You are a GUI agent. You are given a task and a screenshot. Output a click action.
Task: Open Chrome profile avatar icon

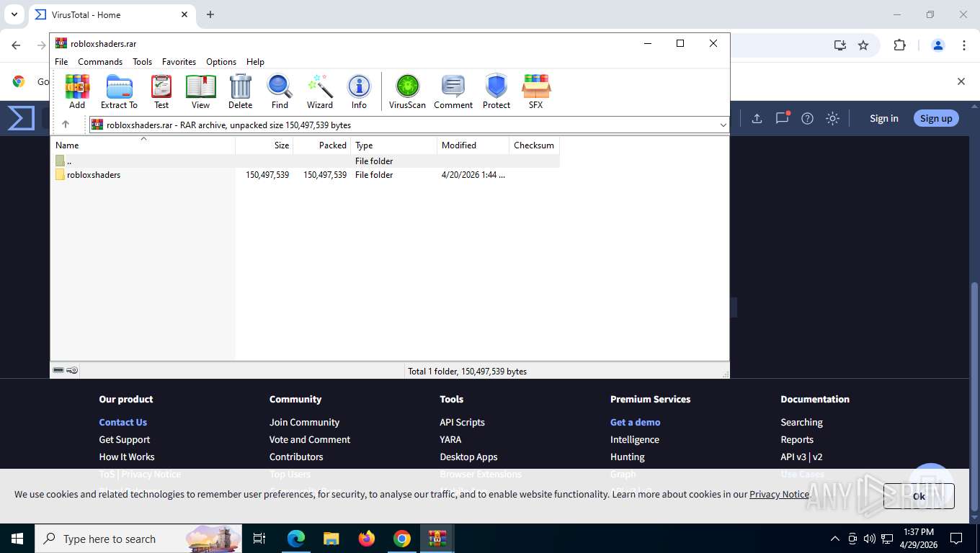point(937,45)
